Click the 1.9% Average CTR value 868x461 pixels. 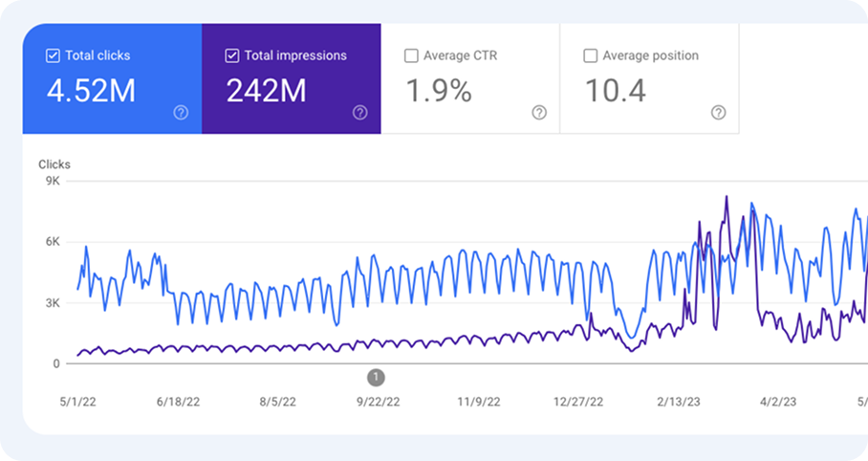(439, 91)
